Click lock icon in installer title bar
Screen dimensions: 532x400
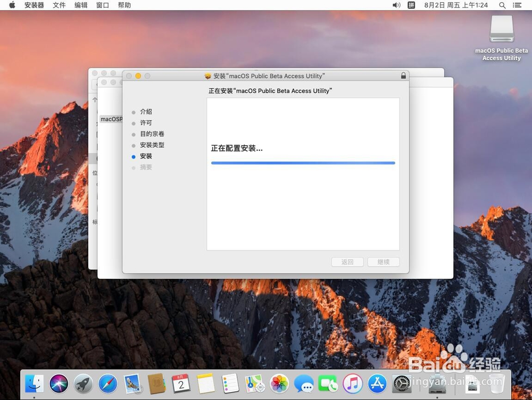(x=403, y=76)
